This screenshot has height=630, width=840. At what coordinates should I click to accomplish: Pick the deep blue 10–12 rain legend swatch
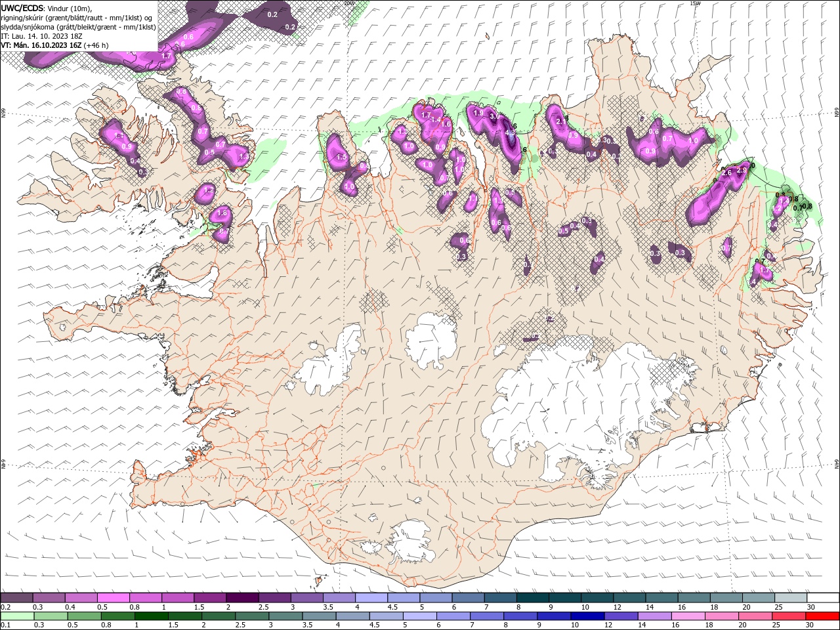click(587, 616)
